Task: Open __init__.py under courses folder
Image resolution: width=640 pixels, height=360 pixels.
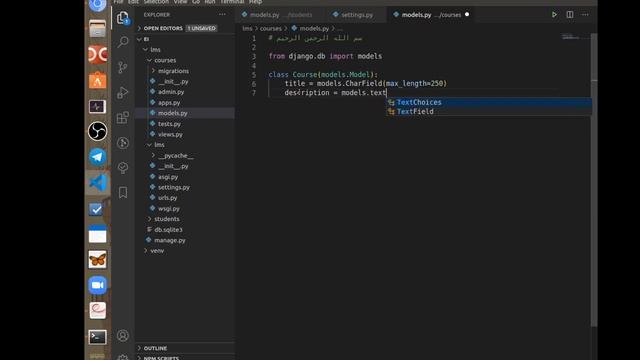Action: [173, 81]
